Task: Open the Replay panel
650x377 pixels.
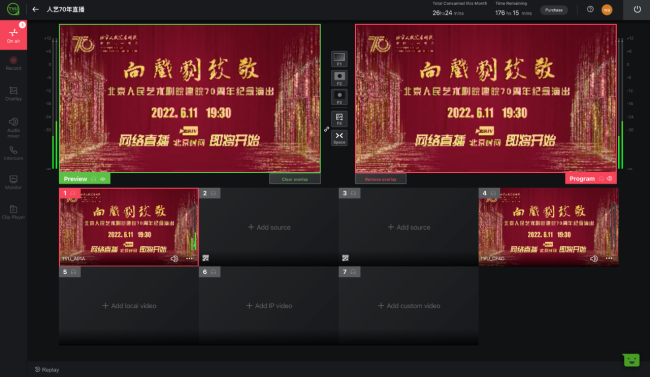Action: [x=47, y=370]
